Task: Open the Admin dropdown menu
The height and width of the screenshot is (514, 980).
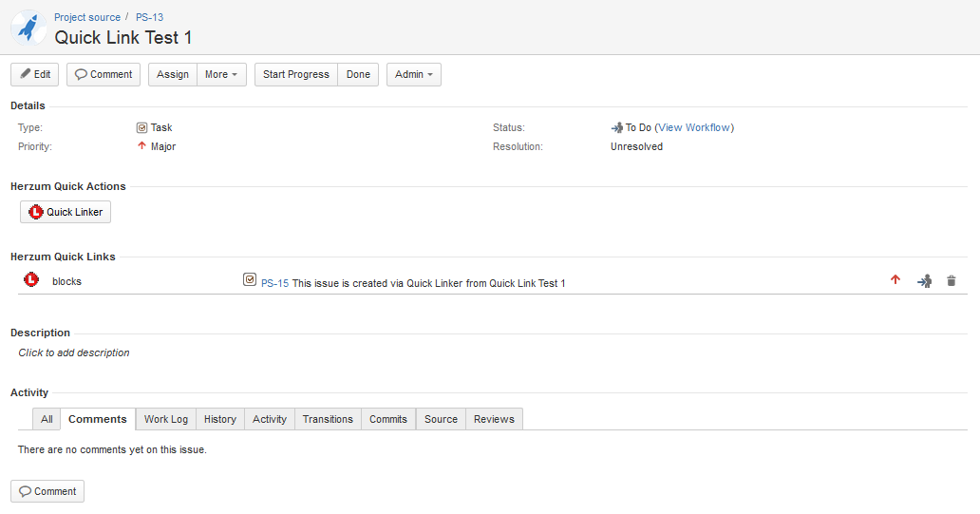Action: point(413,74)
